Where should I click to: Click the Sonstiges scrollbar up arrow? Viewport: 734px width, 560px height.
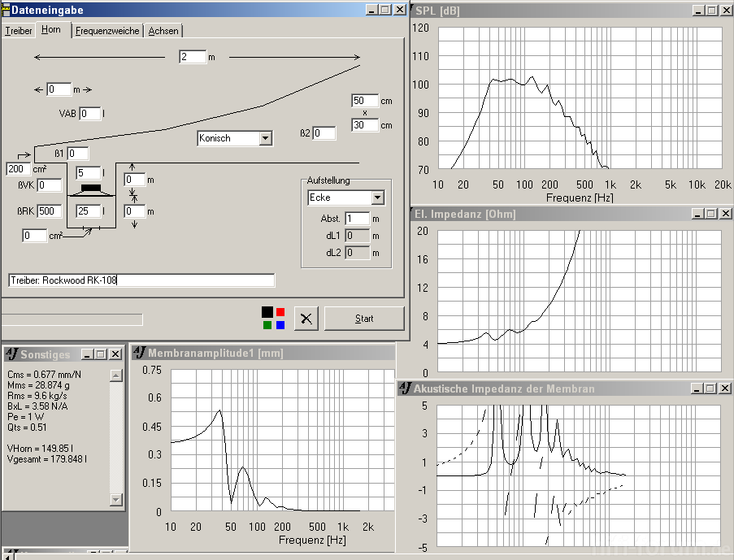coord(116,375)
